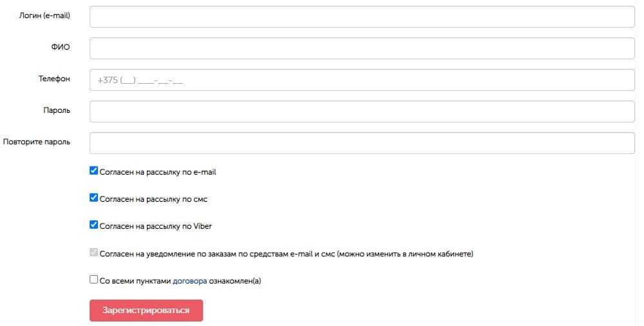Click the 'Логин (e-mail)' label text
The height and width of the screenshot is (326, 644).
tap(44, 16)
